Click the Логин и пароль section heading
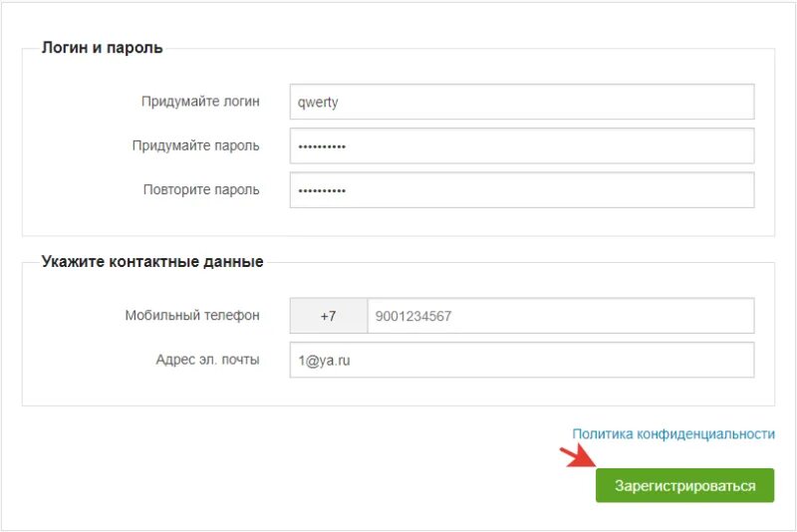The image size is (797, 532). tap(103, 47)
